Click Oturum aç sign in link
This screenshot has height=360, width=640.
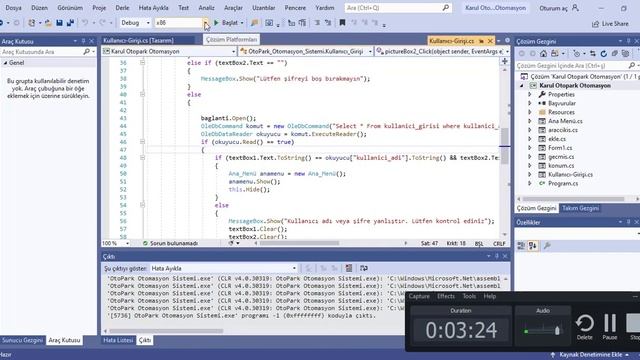[553, 8]
